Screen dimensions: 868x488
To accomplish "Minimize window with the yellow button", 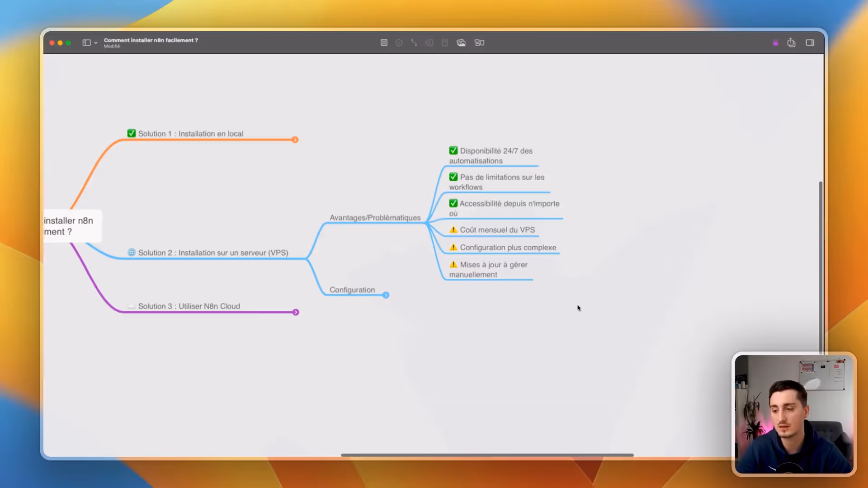I will (x=60, y=43).
